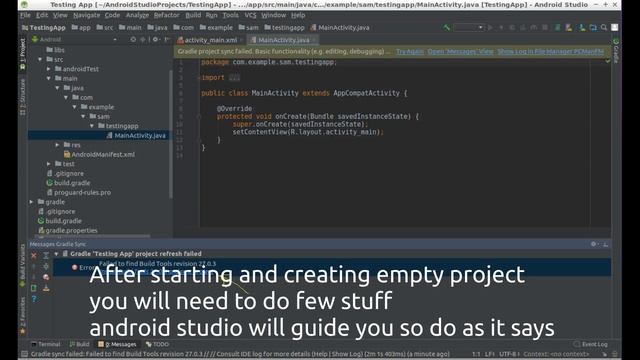Collapse the java folder
The height and width of the screenshot is (360, 640).
click(x=57, y=88)
